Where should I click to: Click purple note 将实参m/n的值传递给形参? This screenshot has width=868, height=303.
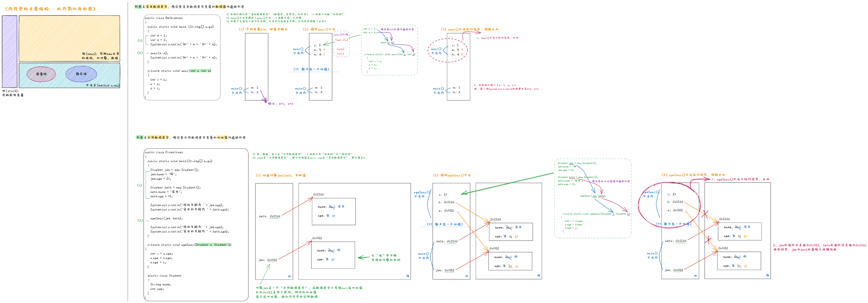[x=397, y=29]
